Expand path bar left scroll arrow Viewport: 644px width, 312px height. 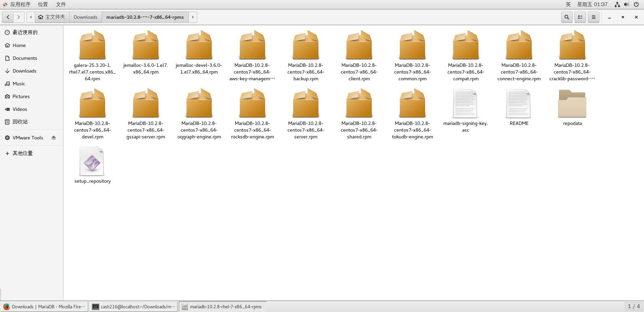click(x=31, y=17)
